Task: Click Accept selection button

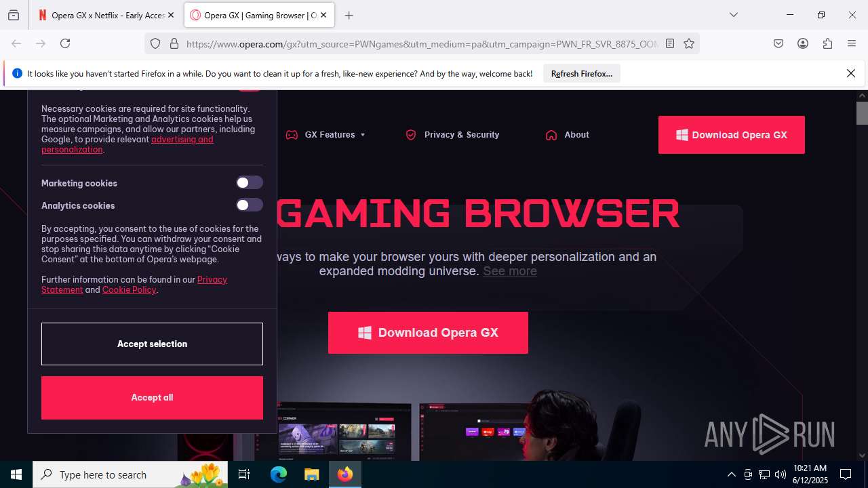Action: coord(152,344)
